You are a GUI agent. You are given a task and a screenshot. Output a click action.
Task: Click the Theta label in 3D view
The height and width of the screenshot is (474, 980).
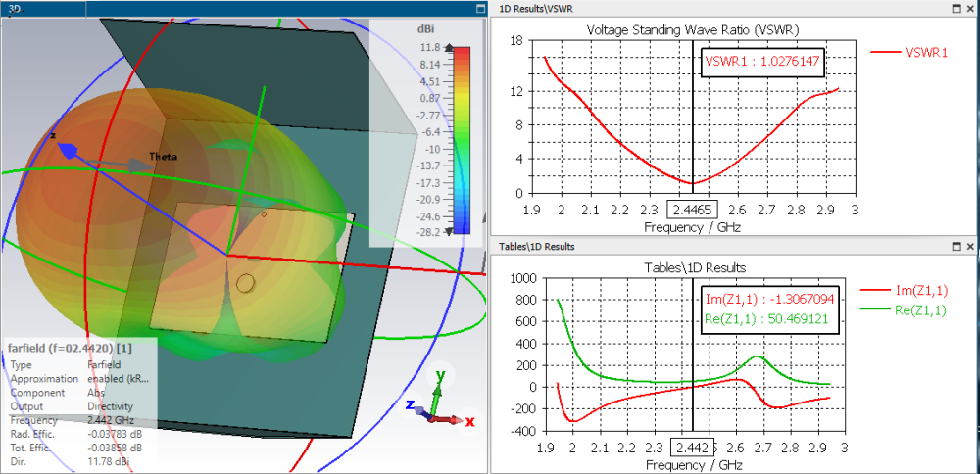[x=163, y=157]
